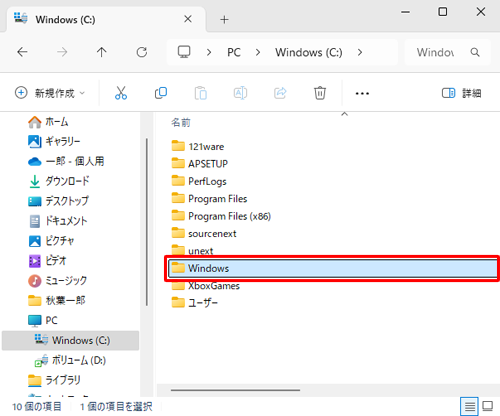Click the search magnifier icon
The width and height of the screenshot is (500, 416).
pos(475,52)
